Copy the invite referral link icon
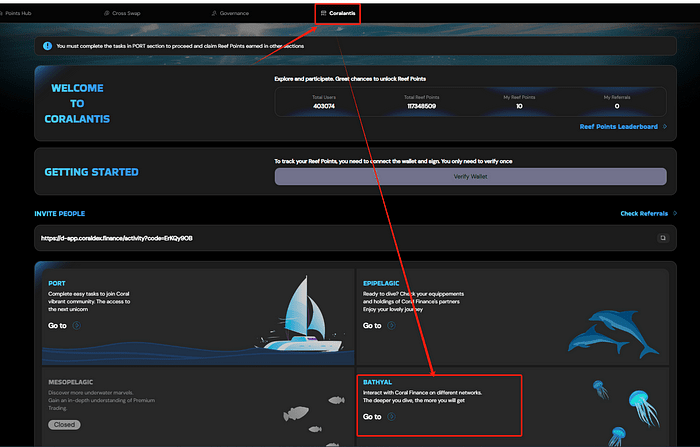Viewport: 700px width, 447px height. pyautogui.click(x=663, y=238)
